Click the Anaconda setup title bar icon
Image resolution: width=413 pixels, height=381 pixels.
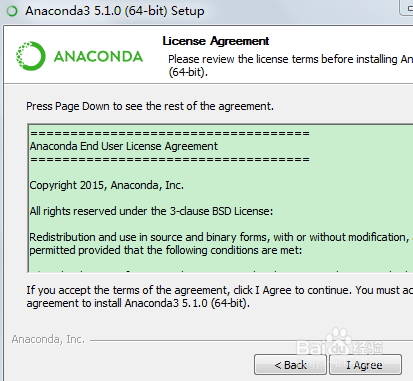coord(12,11)
